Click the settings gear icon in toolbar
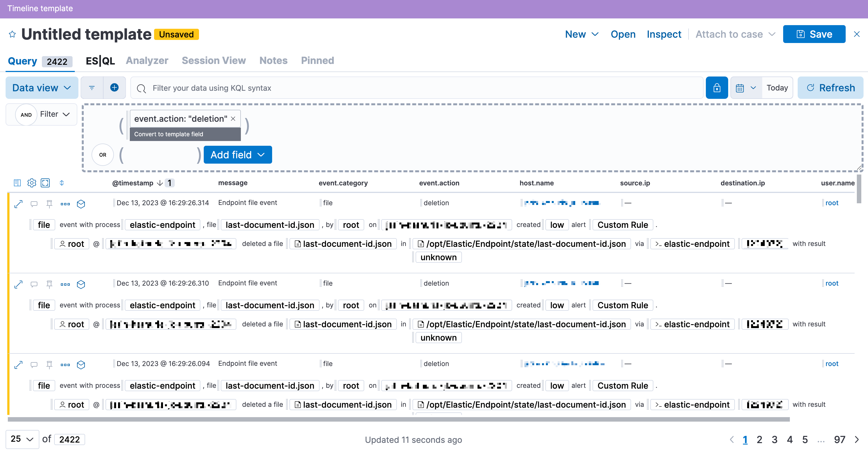 tap(31, 183)
